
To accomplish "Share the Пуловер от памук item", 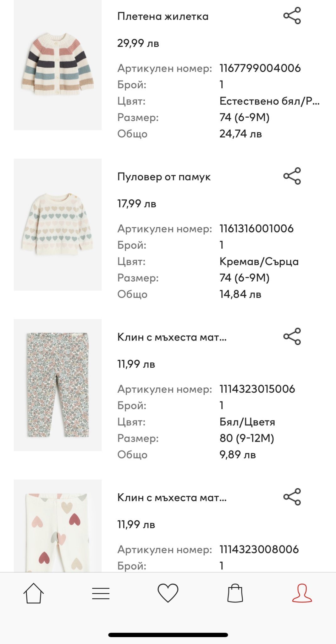I will click(x=292, y=176).
